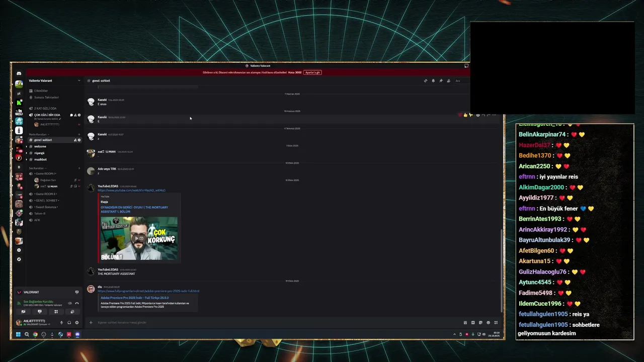
Task: Open Etkinlikler events entry
Action: click(54, 90)
